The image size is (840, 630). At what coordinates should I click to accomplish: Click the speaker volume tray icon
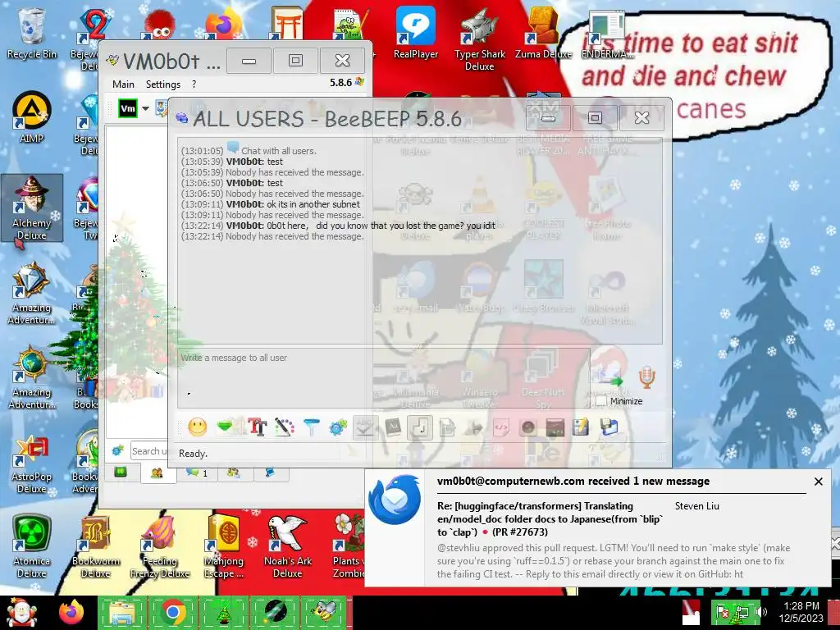[x=760, y=612]
